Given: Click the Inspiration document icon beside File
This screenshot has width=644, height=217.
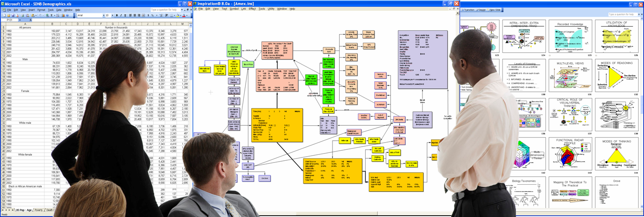Looking at the screenshot, I should 196,9.
